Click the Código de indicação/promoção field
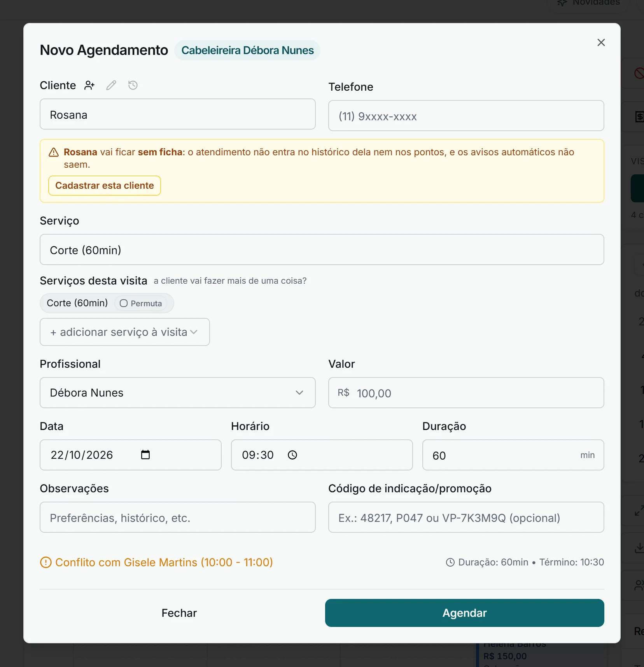 click(466, 517)
